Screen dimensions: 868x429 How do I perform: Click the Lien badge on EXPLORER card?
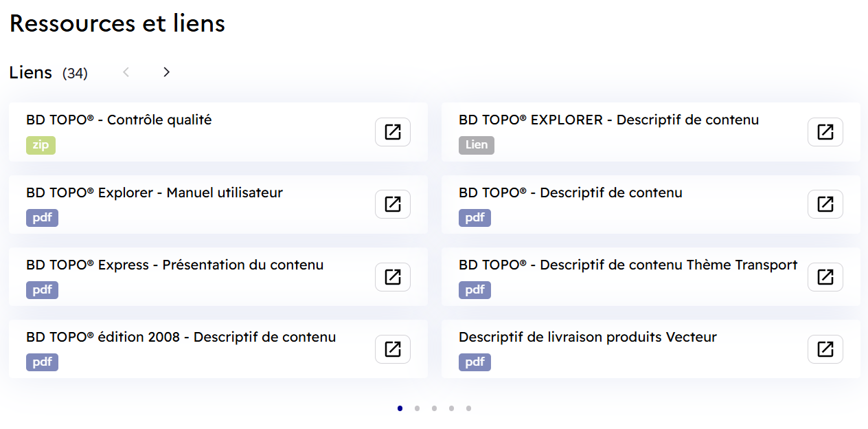tap(476, 145)
